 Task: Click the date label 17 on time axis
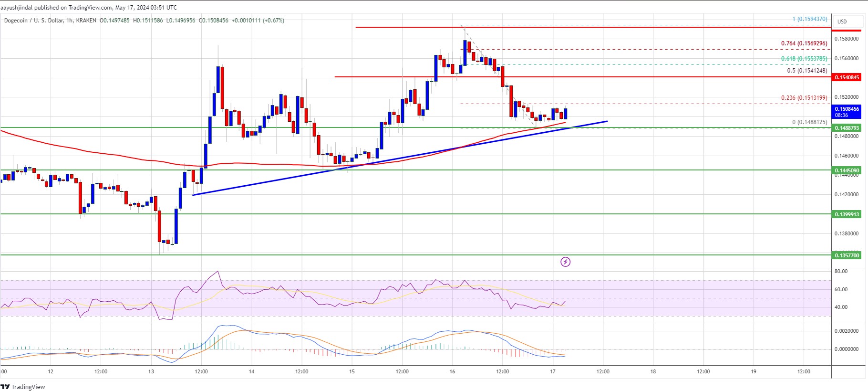[x=552, y=371]
